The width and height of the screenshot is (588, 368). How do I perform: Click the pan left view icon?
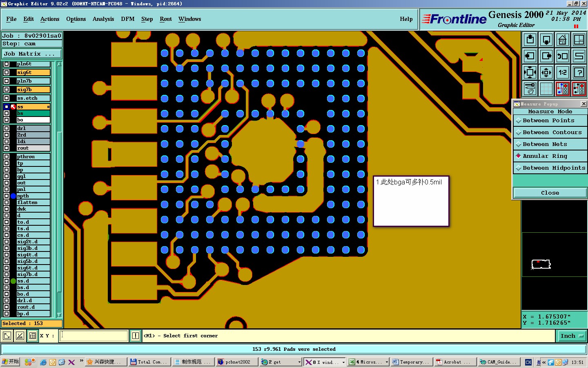pos(530,56)
